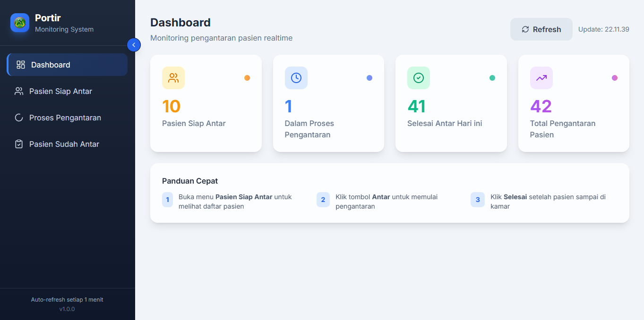Click the orange people icon on Pasien Siap Antar card
This screenshot has width=644, height=320.
coord(173,78)
